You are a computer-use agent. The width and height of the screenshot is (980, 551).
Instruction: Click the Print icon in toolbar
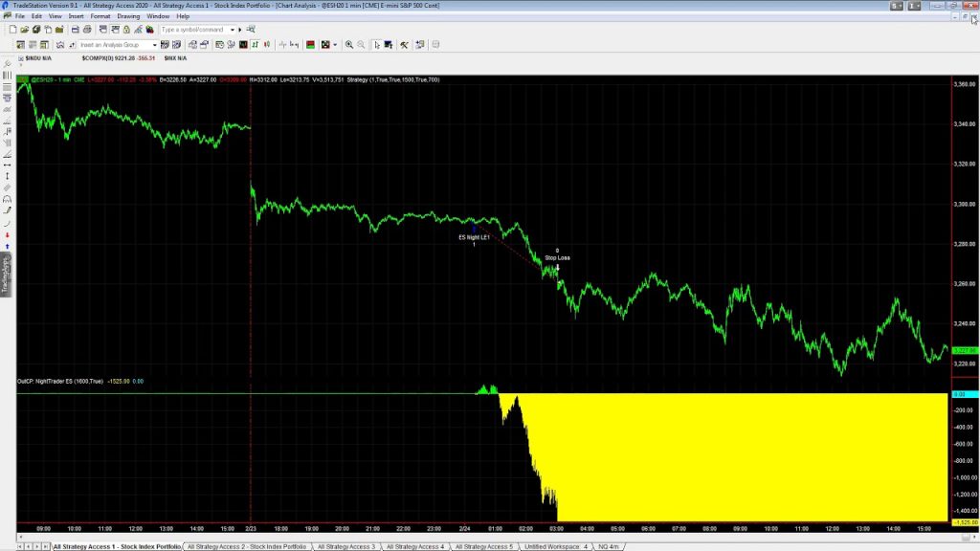pos(88,30)
